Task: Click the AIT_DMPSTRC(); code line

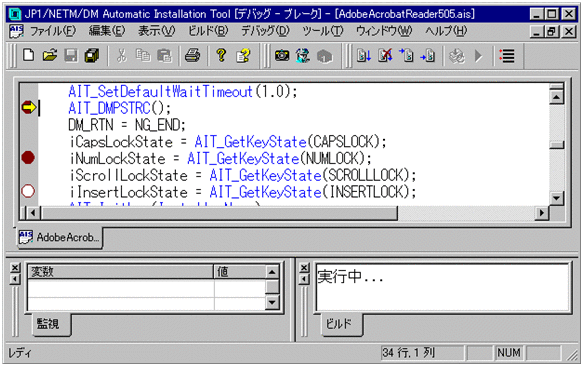Action: 119,108
